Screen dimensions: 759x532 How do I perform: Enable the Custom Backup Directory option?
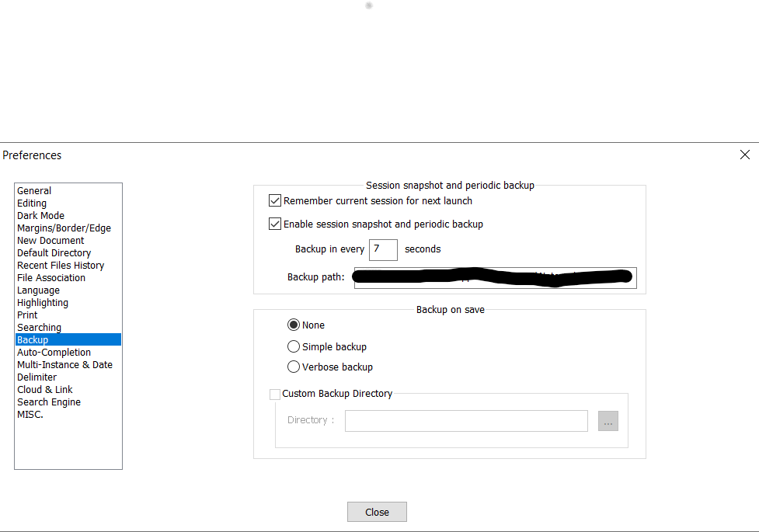coord(275,394)
